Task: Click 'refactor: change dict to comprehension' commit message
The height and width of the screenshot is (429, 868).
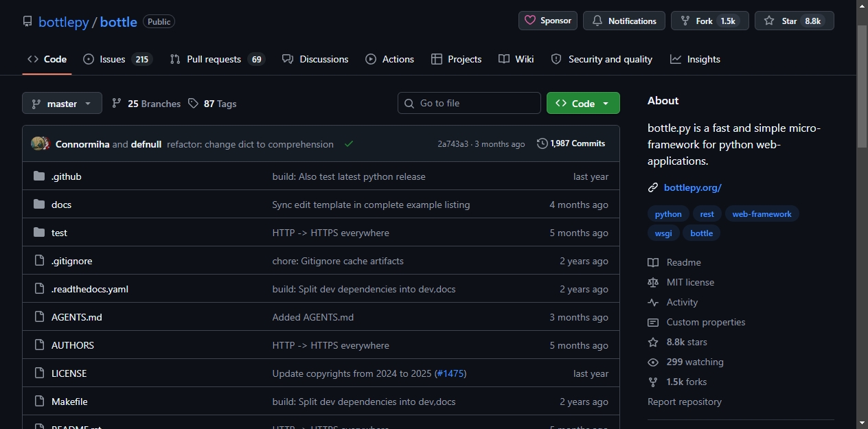Action: [x=250, y=144]
